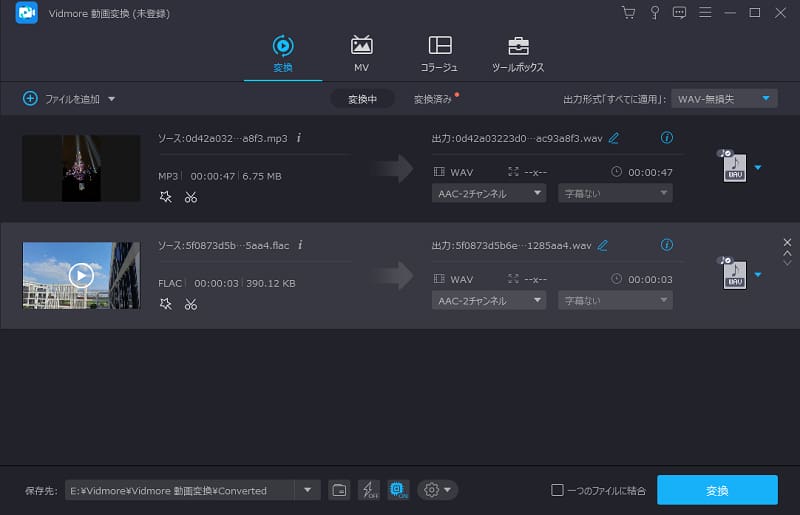Rename the output ac93a8f3.wav with pencil icon
Screen dimensions: 800x515
coord(614,138)
